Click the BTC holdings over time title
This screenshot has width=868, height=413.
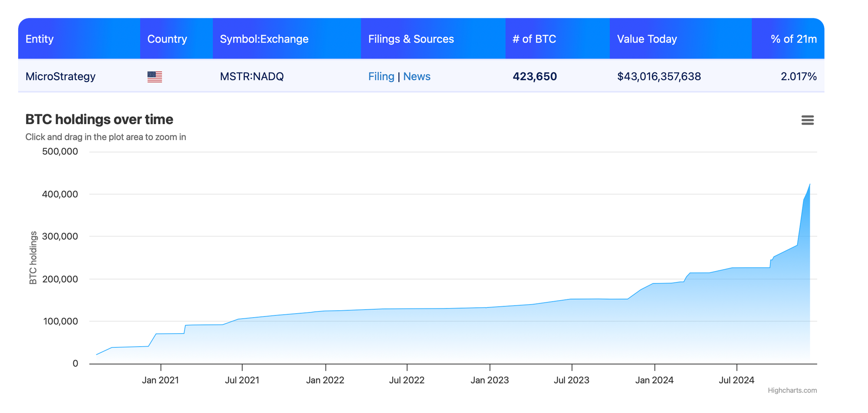99,119
